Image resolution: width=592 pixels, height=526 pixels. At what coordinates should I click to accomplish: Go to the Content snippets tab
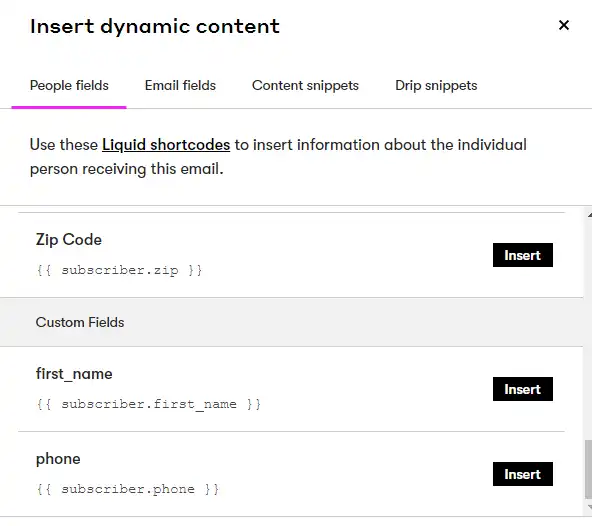[305, 86]
